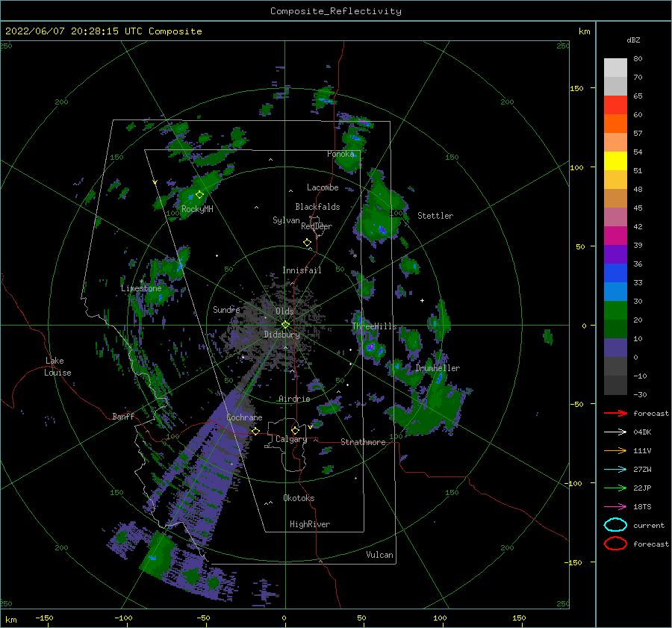Click the yellow diamond marker in Calgary
The image size is (672, 628).
pyautogui.click(x=295, y=430)
